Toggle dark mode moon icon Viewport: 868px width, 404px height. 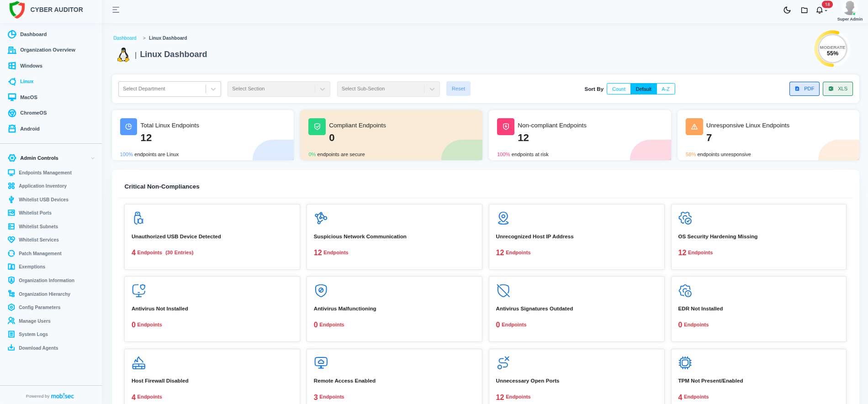(787, 10)
